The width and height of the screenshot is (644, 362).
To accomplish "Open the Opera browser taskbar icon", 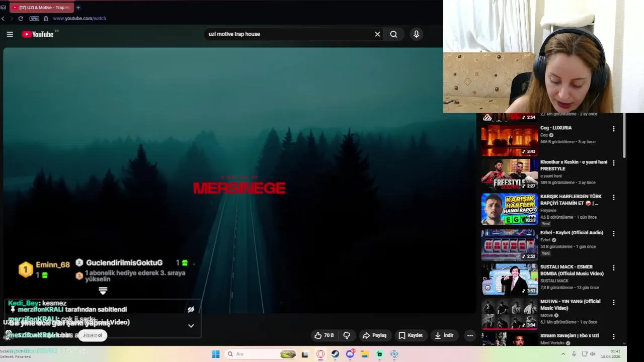I will pyautogui.click(x=320, y=354).
